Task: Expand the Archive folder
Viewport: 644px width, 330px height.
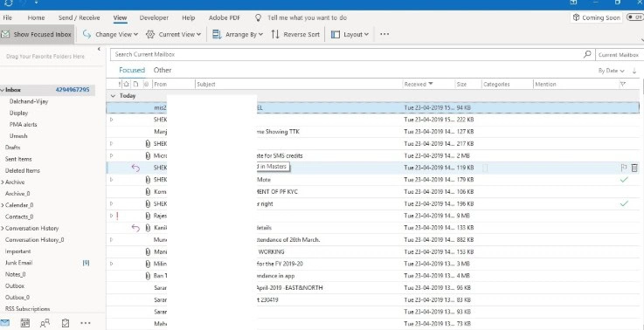Action: (2, 182)
